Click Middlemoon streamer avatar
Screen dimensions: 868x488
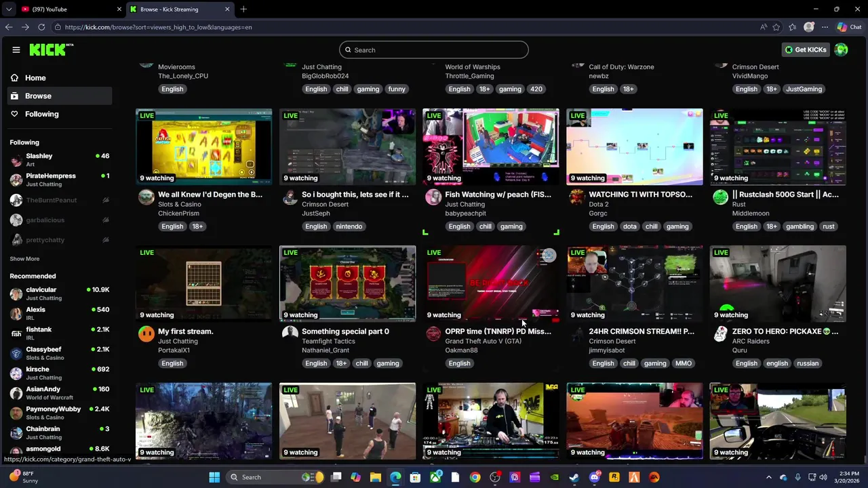point(721,197)
